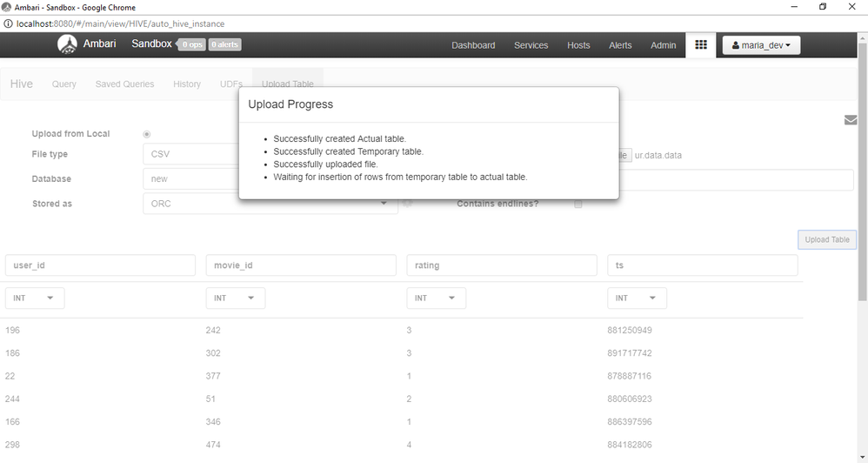Click the user_id cell 244
Image resolution: width=868 pixels, height=463 pixels.
click(x=12, y=399)
